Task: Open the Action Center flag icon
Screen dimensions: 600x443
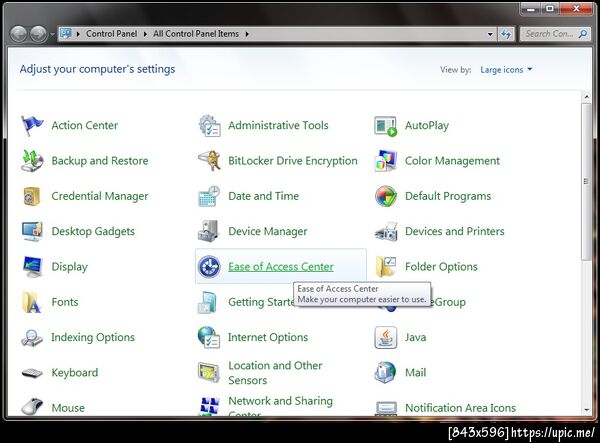Action: [32, 125]
